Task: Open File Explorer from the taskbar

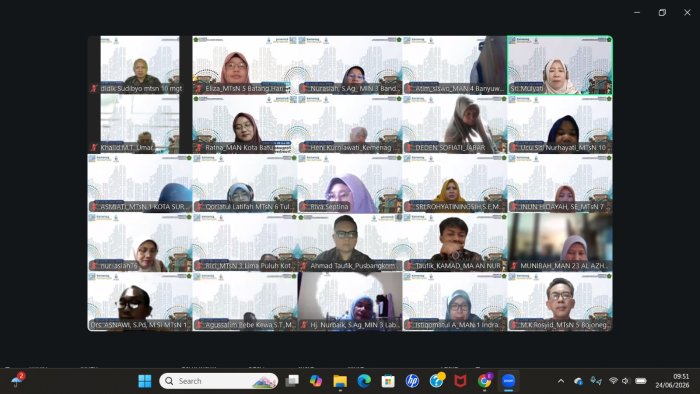Action: (x=340, y=381)
